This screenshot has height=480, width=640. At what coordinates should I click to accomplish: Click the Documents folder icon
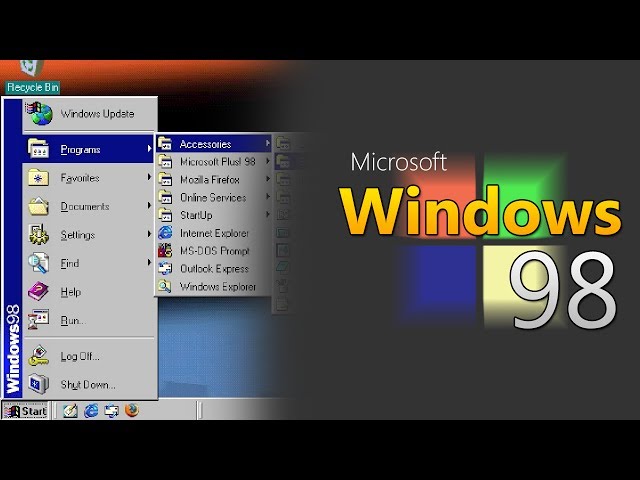point(38,206)
